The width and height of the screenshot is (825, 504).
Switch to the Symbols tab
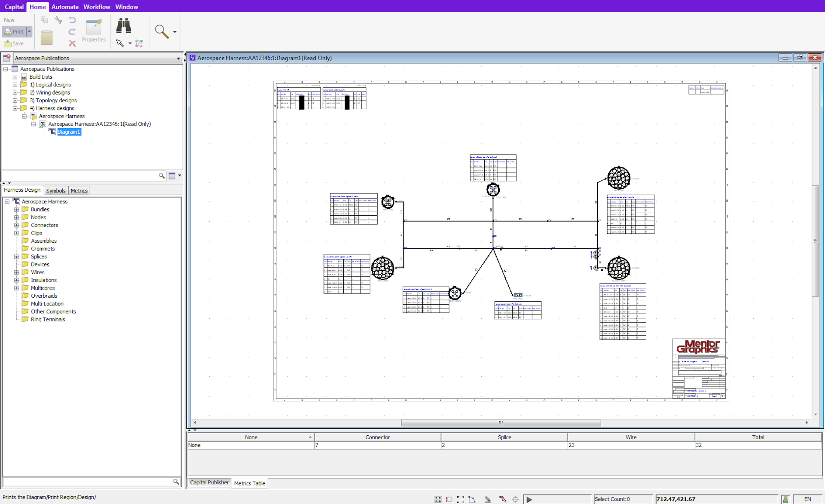[56, 190]
